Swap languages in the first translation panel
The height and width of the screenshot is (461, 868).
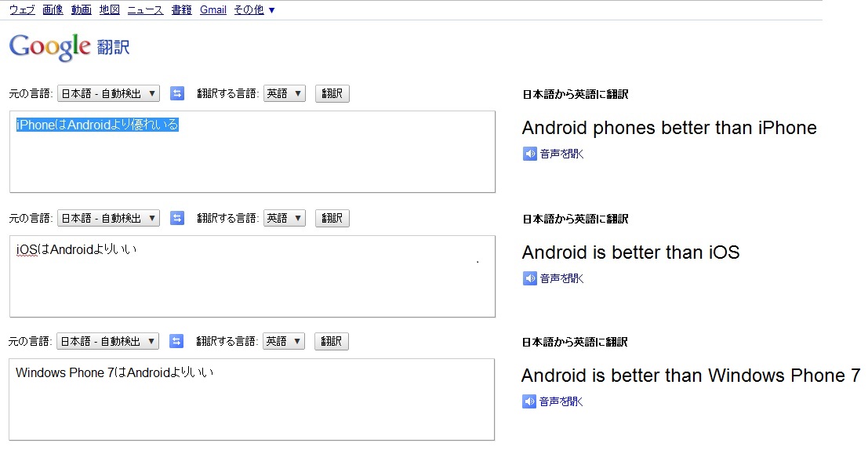pos(177,93)
